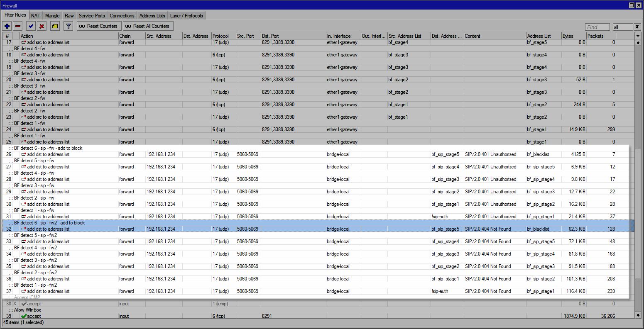The height and width of the screenshot is (329, 644).
Task: Click the '14.9 KiB' bytes value
Action: pyautogui.click(x=577, y=129)
